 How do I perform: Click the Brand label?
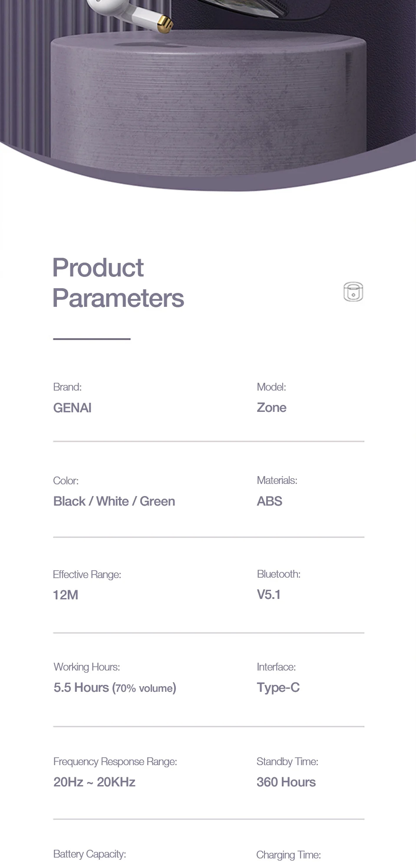point(67,387)
